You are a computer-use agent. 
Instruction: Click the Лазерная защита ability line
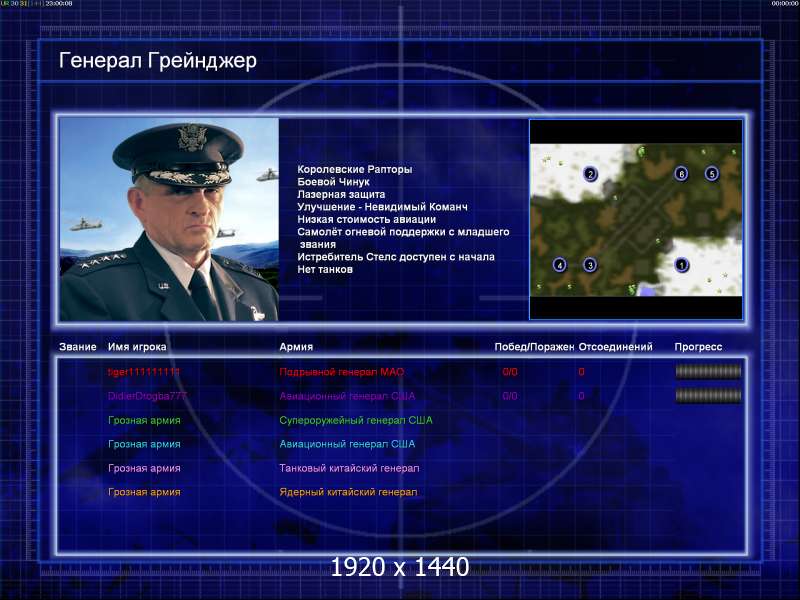pos(341,194)
